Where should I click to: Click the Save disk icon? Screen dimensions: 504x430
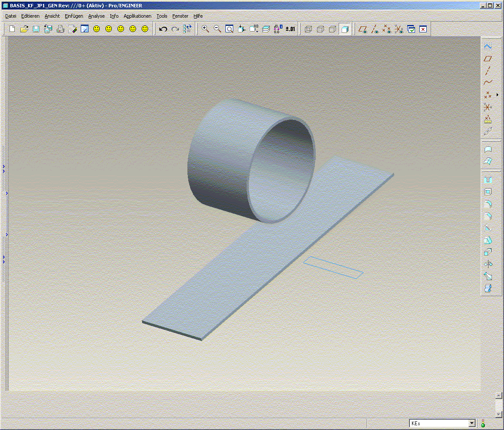[36, 29]
